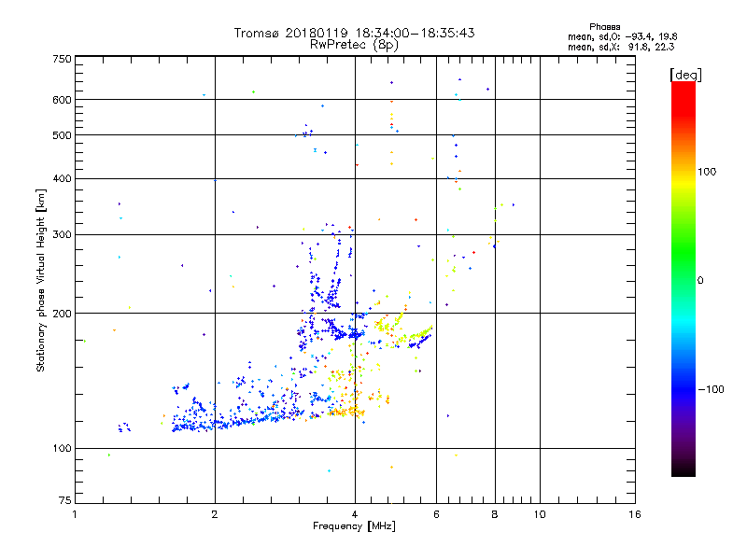Image resolution: width=747 pixels, height=560 pixels.
Task: Click the frequency axis tick label '2'
Action: click(x=215, y=514)
